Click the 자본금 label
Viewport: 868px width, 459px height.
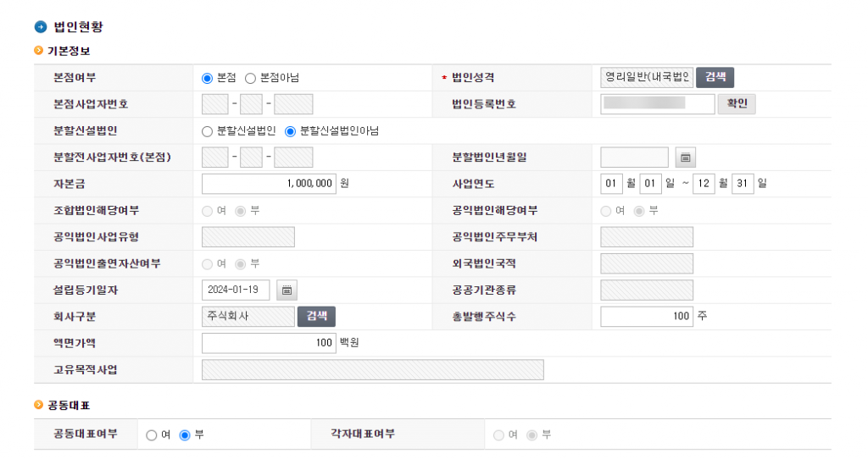[70, 184]
